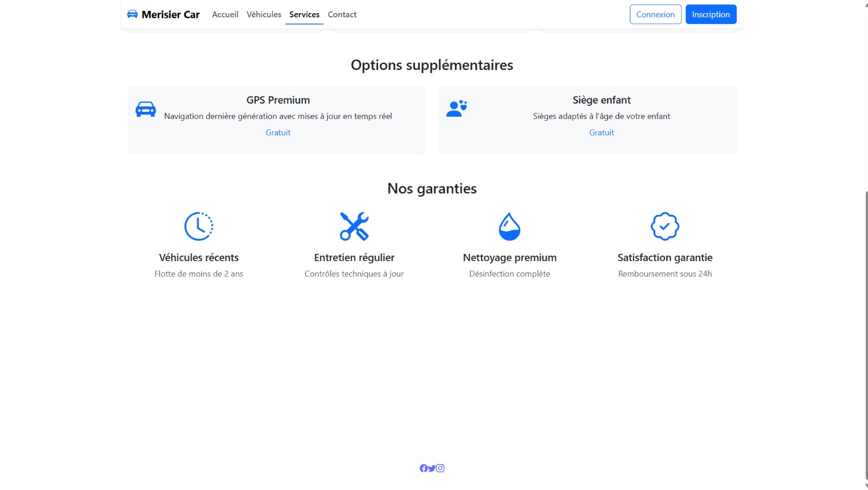Viewport: 868px width, 490px height.
Task: Click the water droplet cleaning icon
Action: (509, 226)
